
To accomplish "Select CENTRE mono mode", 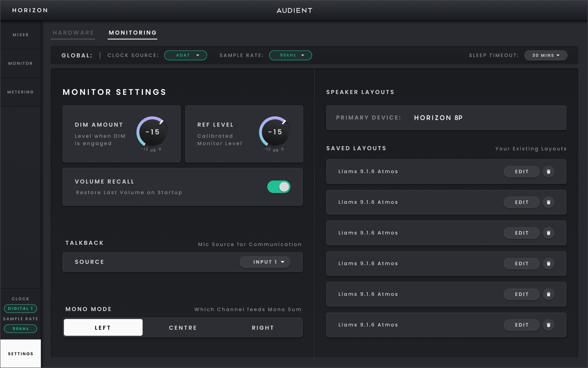I will click(183, 327).
